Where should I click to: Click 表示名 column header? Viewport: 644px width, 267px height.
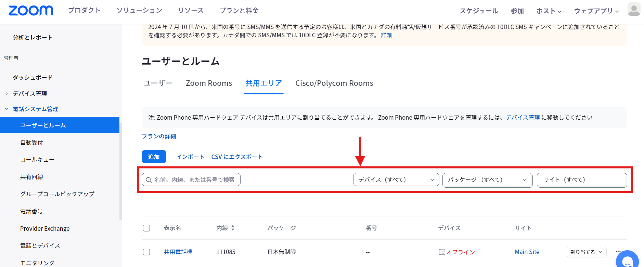(172, 228)
